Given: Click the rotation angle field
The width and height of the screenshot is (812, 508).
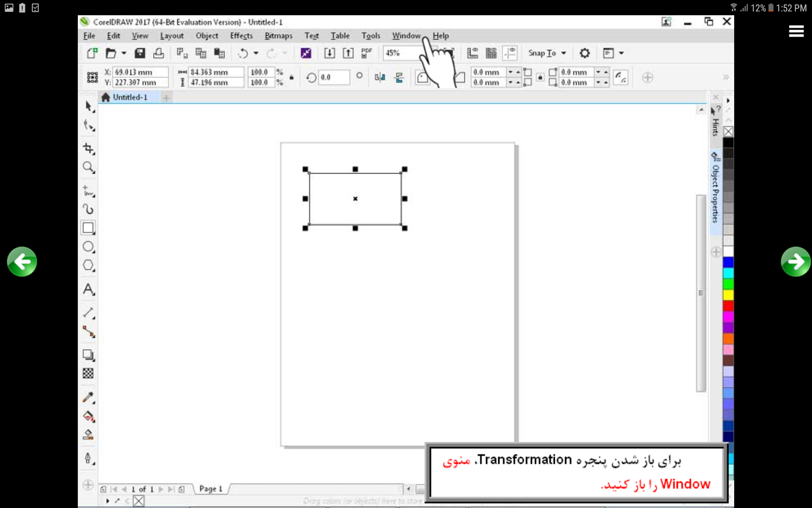Looking at the screenshot, I should point(334,77).
